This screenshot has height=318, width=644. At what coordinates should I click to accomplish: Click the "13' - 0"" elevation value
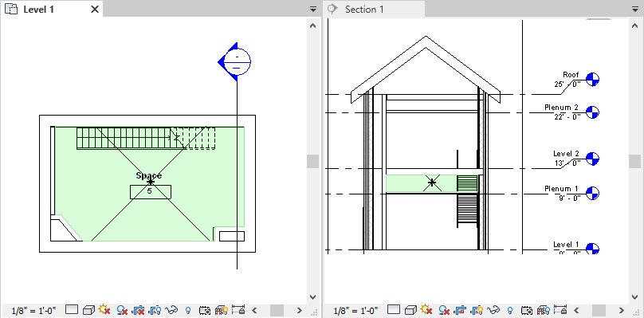tap(567, 163)
